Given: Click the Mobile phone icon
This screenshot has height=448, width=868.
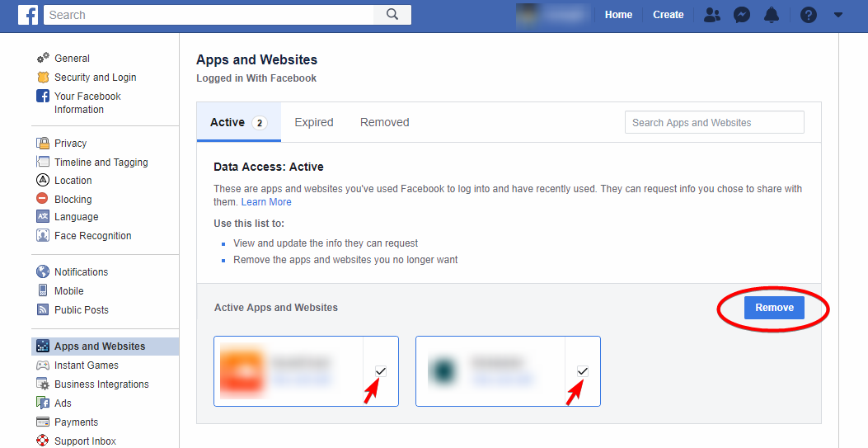Looking at the screenshot, I should pos(43,290).
